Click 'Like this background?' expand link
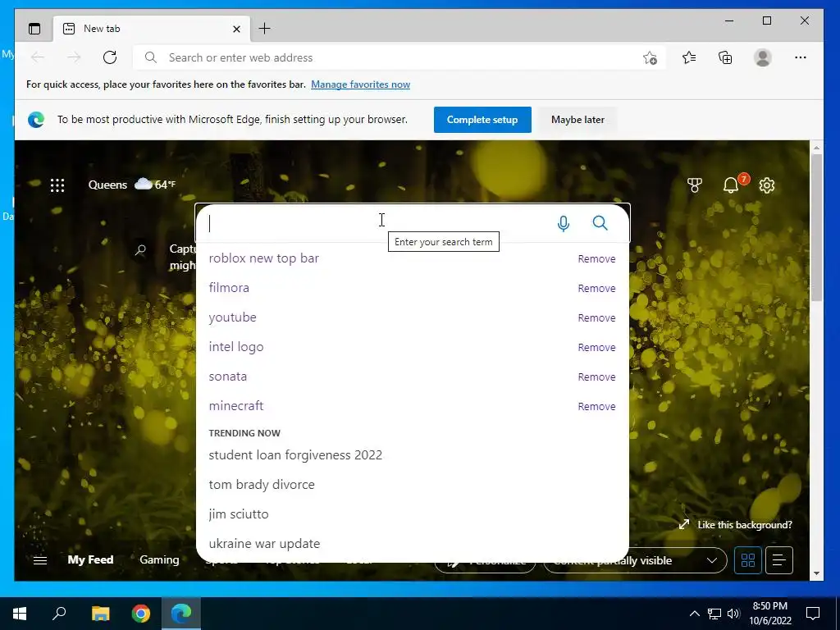 tap(736, 524)
